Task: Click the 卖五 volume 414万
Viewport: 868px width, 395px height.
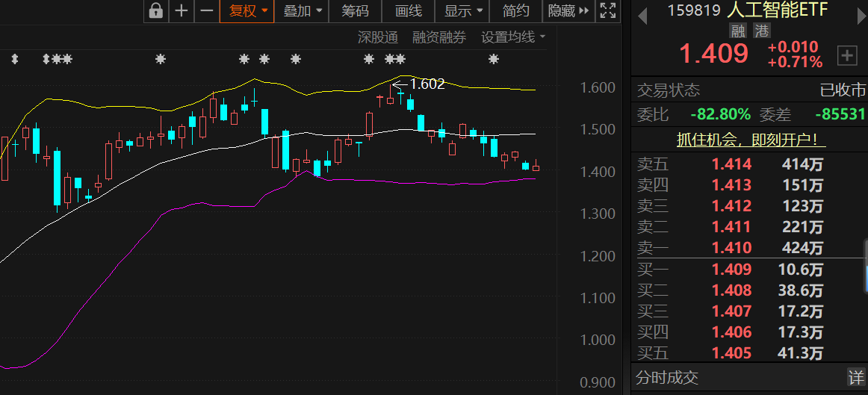Action: point(803,164)
